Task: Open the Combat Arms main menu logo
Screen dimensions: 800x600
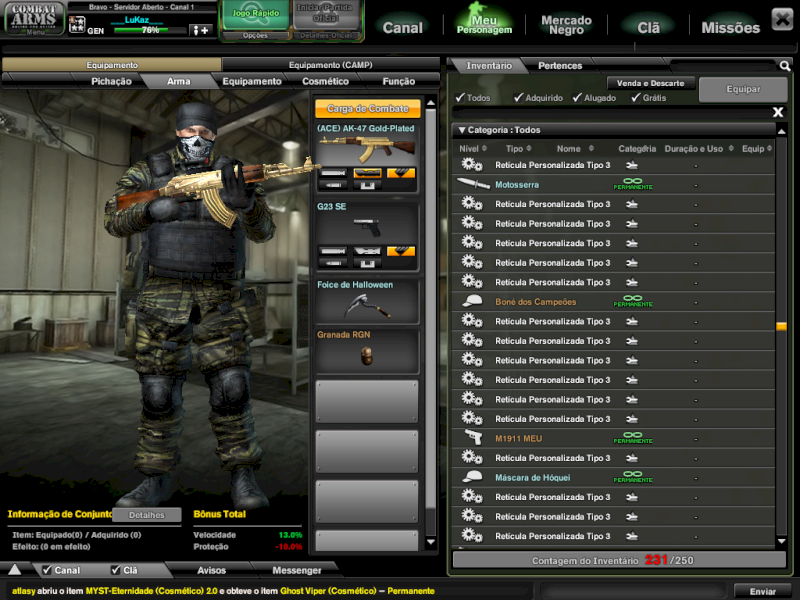Action: pos(34,19)
